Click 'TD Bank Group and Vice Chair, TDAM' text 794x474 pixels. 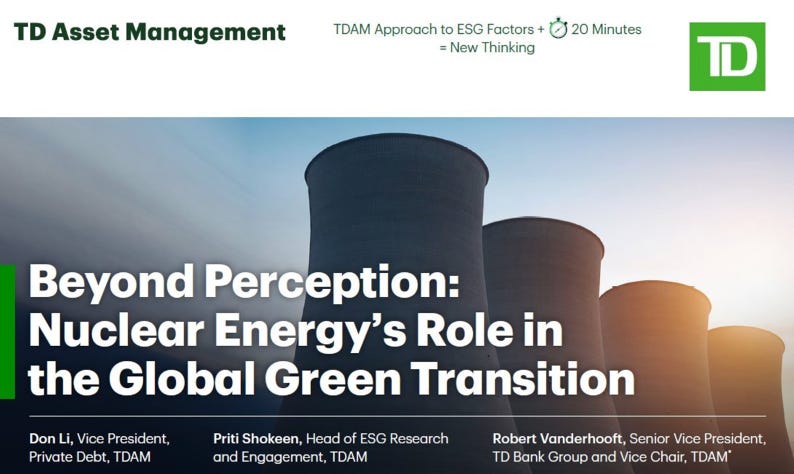click(x=611, y=457)
